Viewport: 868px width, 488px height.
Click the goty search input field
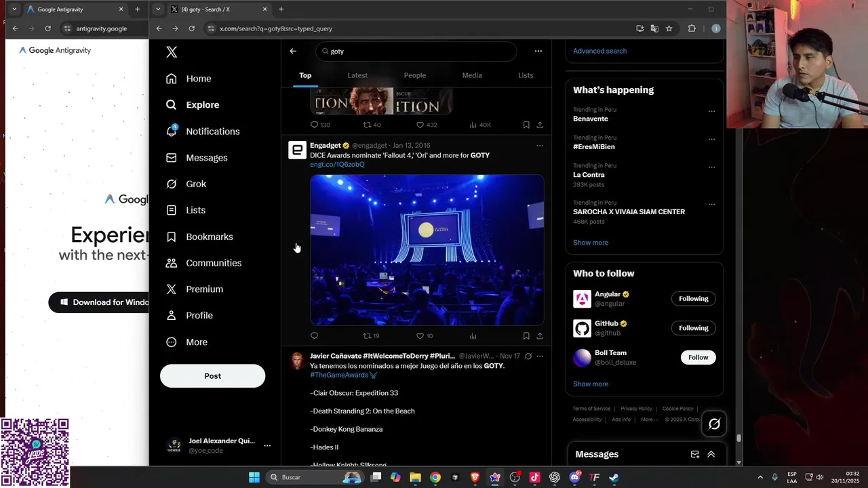pyautogui.click(x=416, y=51)
